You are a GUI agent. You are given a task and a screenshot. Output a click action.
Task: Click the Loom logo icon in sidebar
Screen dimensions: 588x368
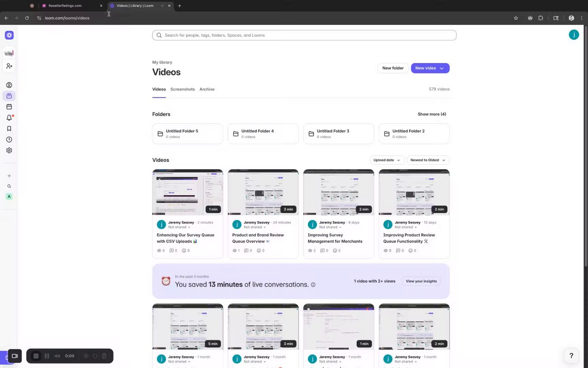point(9,35)
